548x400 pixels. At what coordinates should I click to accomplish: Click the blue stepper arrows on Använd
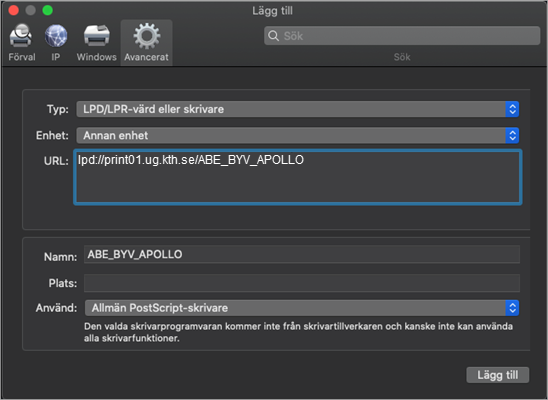[512, 308]
